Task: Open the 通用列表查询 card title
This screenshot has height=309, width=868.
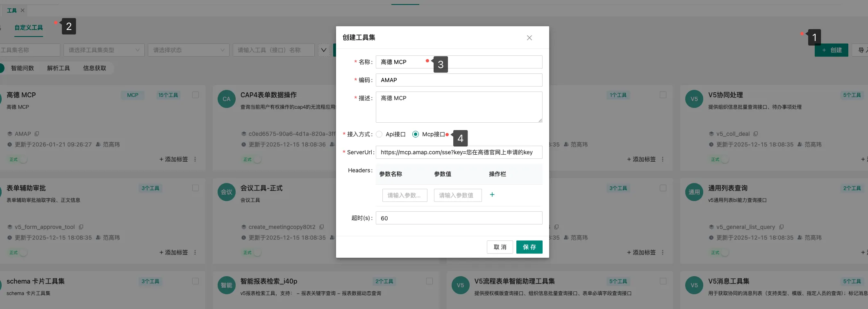Action: pos(728,188)
